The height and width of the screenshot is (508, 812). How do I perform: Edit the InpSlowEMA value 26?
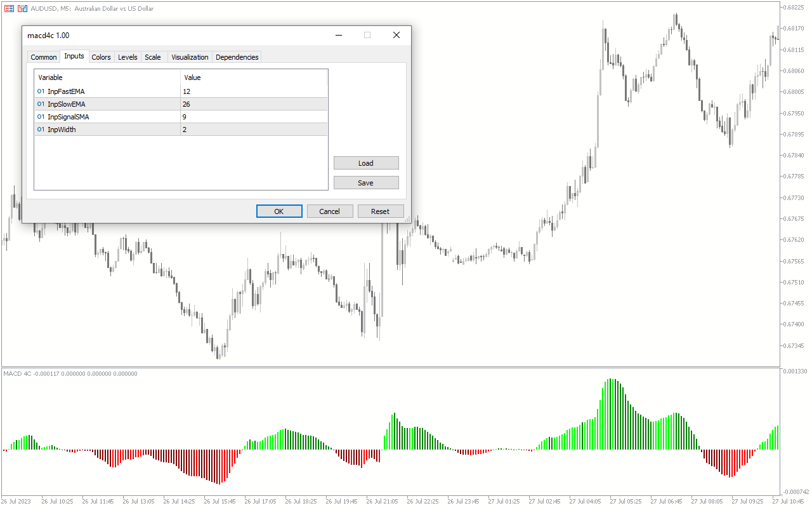pos(254,104)
